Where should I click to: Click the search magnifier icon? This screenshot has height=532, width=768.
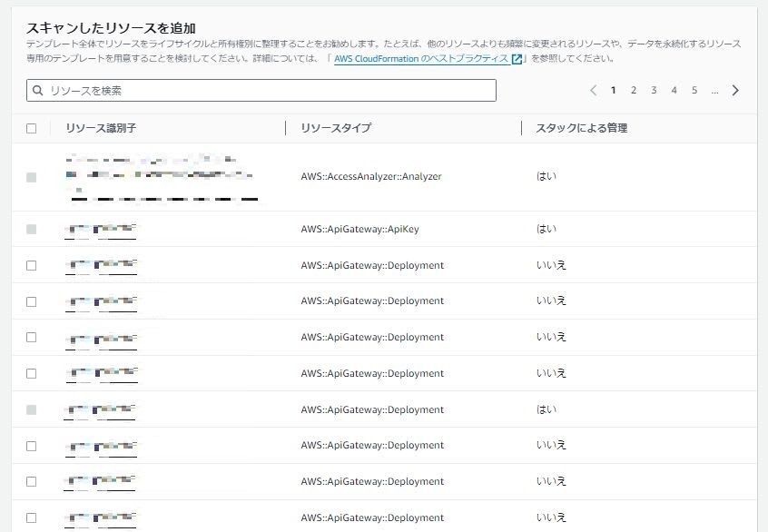click(38, 90)
